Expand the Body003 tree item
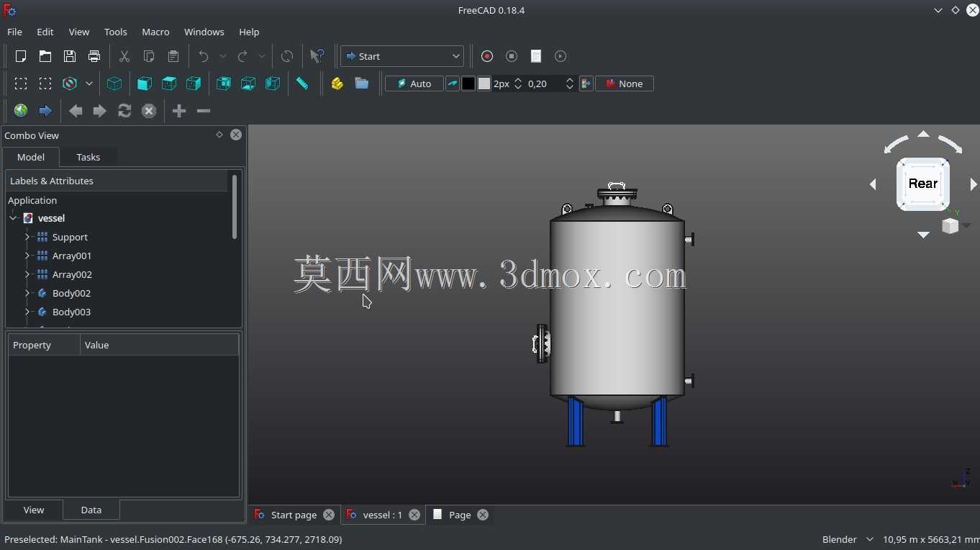This screenshot has width=980, height=550. [27, 312]
